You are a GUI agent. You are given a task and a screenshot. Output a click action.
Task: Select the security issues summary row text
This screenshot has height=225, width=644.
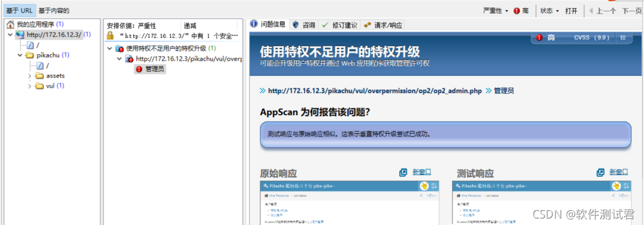tap(179, 36)
